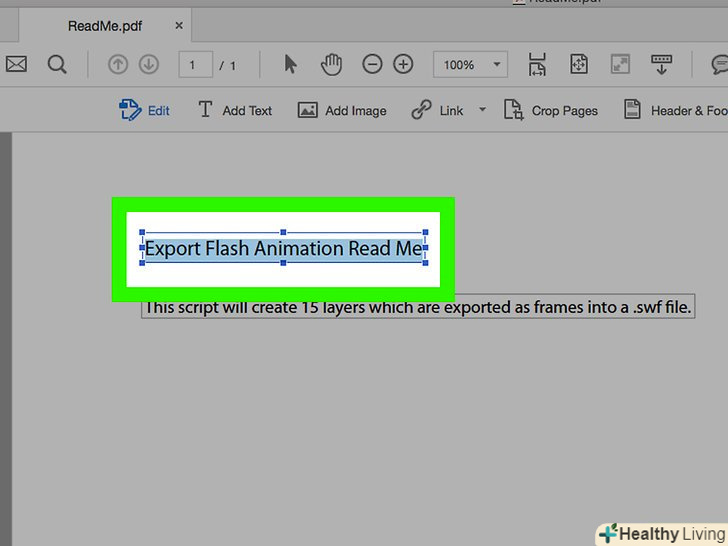728x546 pixels.
Task: Zoom out with minus icon
Action: [x=372, y=64]
